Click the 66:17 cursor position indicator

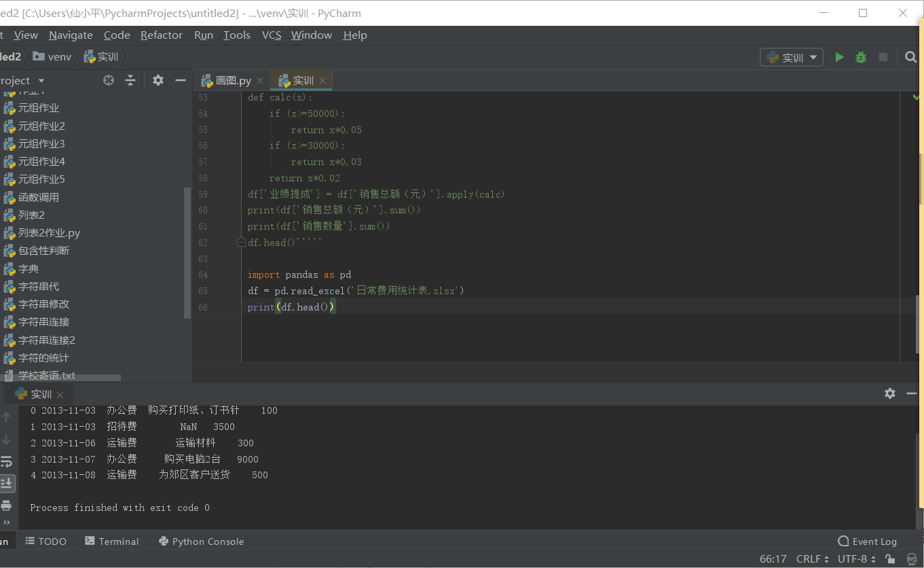pos(773,559)
